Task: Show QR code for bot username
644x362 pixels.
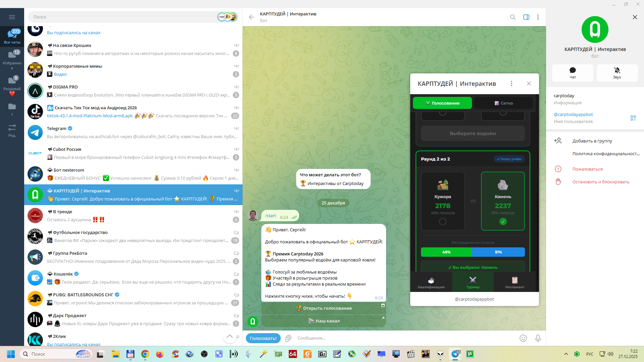Action: [633, 118]
